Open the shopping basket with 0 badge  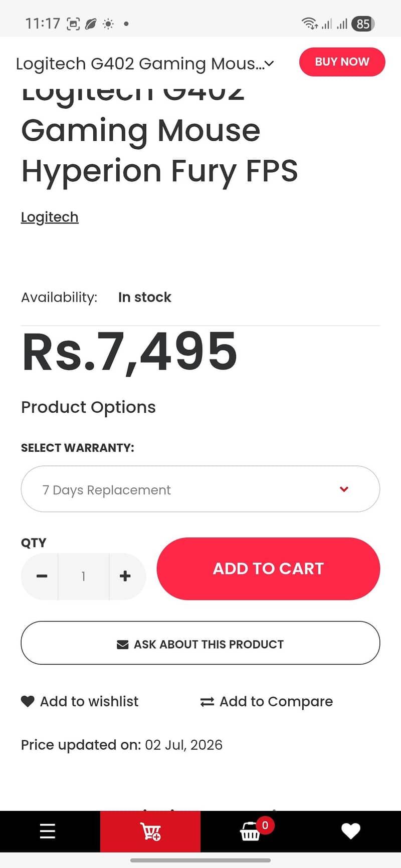[x=250, y=831]
